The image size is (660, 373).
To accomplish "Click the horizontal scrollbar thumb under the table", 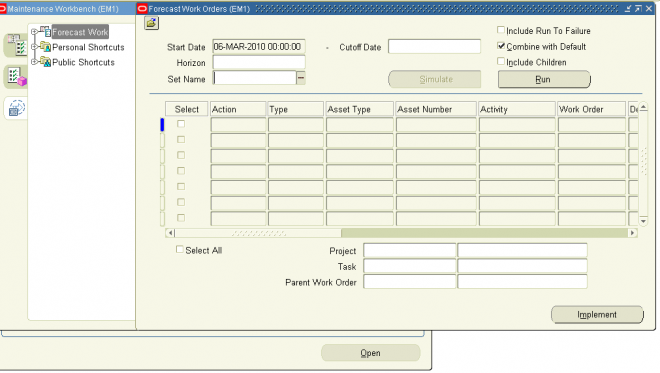I will click(258, 233).
